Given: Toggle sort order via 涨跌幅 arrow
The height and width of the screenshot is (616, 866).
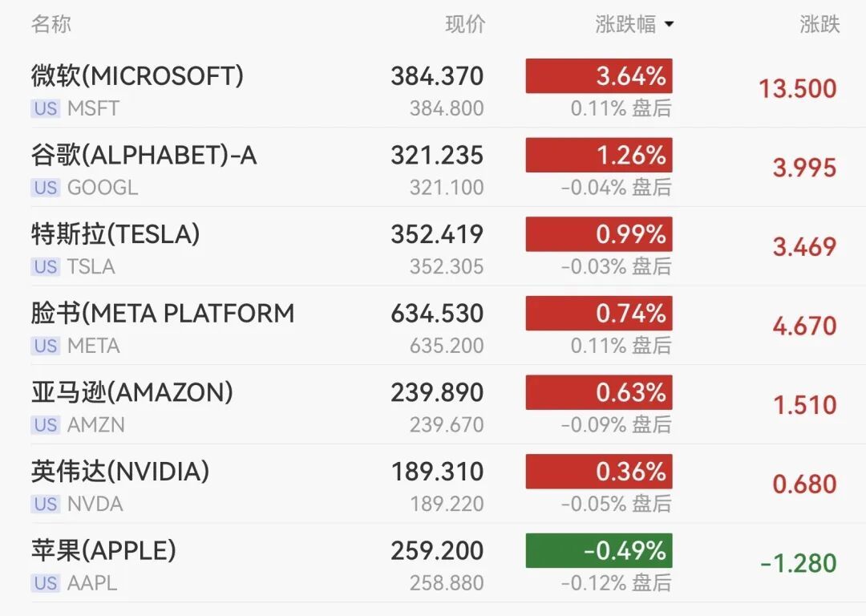Looking at the screenshot, I should pyautogui.click(x=669, y=25).
